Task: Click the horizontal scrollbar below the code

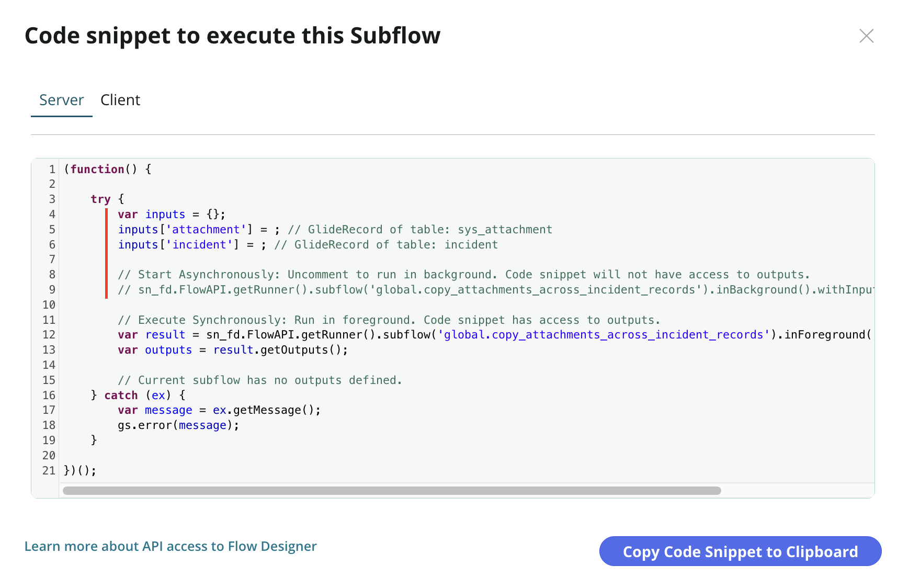Action: (391, 491)
